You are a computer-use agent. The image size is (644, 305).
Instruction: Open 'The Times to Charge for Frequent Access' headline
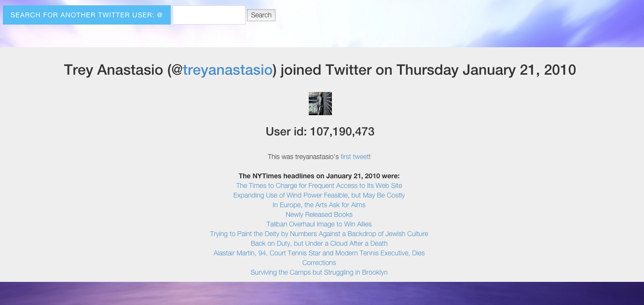pyautogui.click(x=319, y=186)
